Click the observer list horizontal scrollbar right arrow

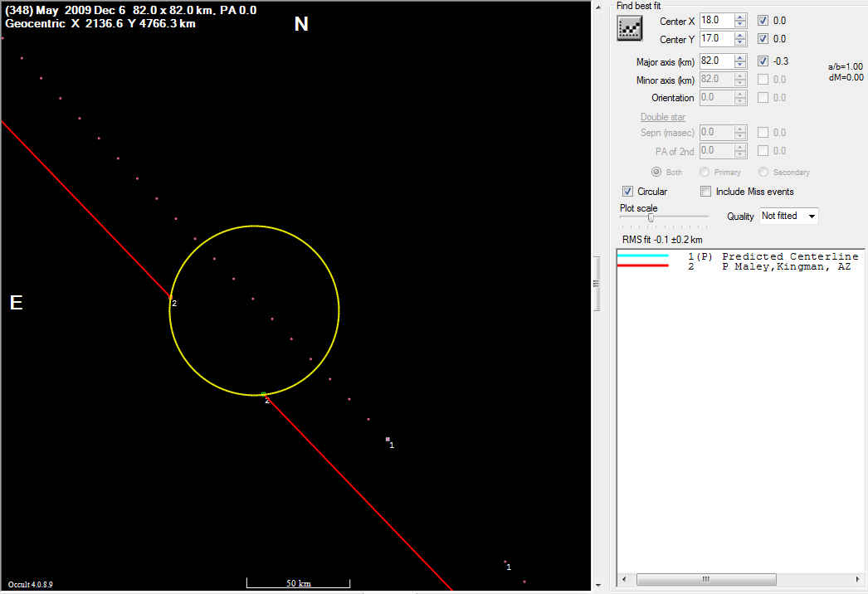(856, 579)
